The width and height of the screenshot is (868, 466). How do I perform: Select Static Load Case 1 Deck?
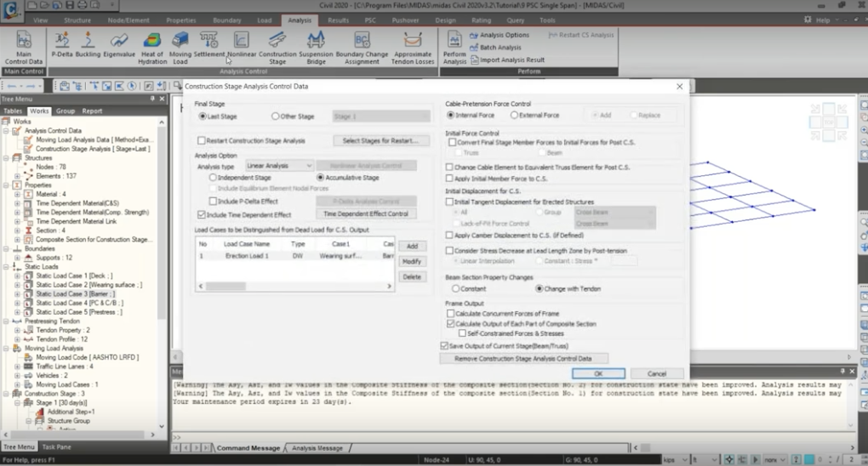(x=74, y=276)
